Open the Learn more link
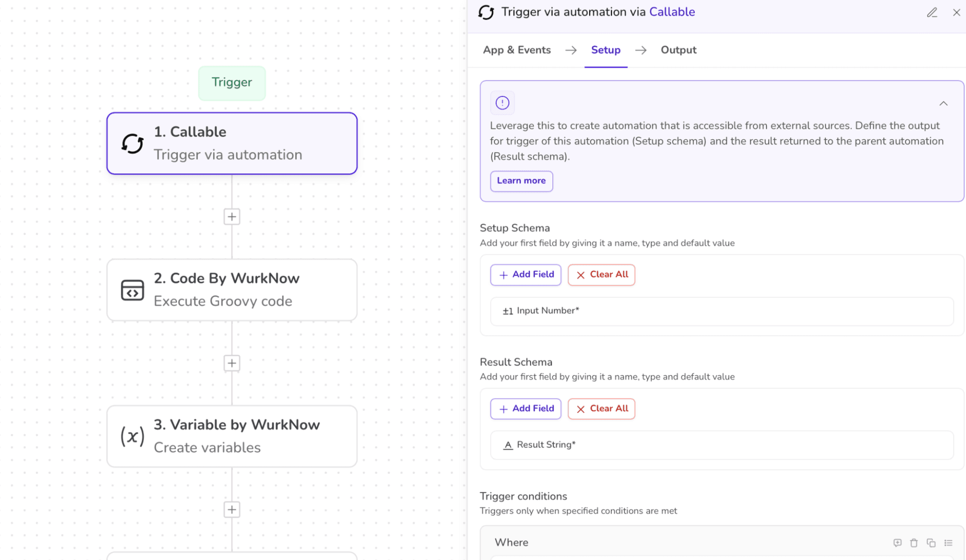Viewport: 966px width, 560px height. pos(521,181)
